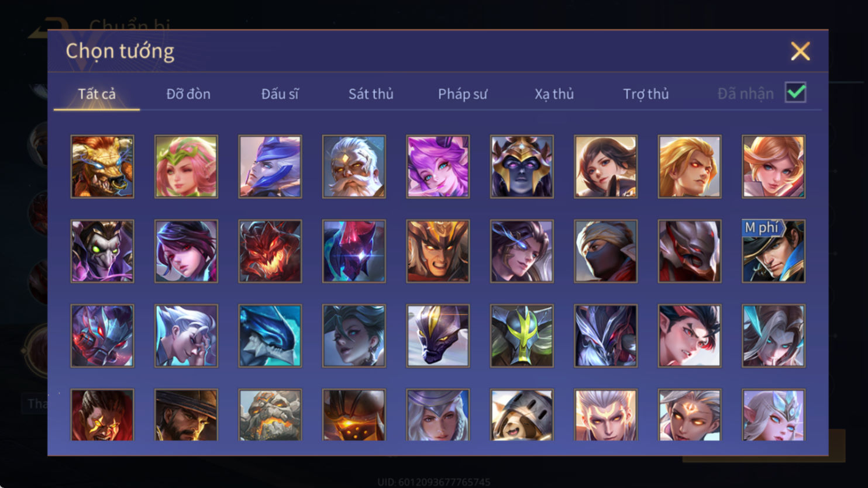Choose the white-bearded old man hero

354,167
